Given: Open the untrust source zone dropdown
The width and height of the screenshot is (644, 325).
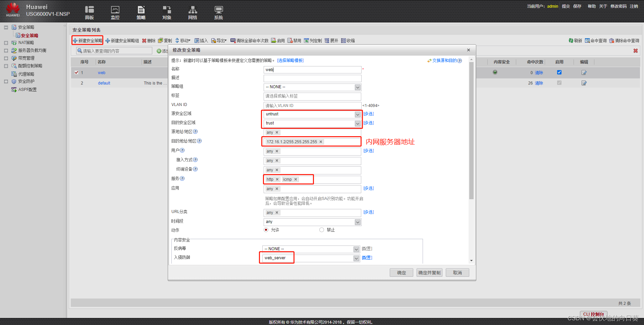Looking at the screenshot, I should point(357,114).
